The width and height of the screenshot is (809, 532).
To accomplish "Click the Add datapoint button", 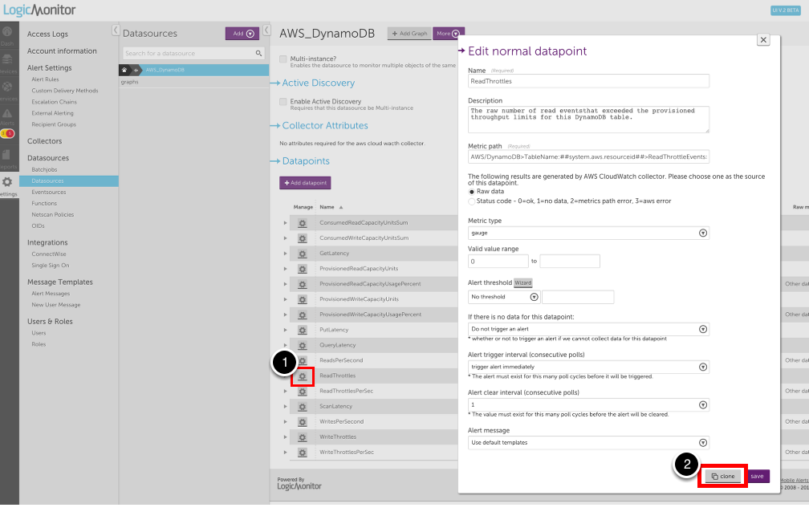I will (x=305, y=184).
